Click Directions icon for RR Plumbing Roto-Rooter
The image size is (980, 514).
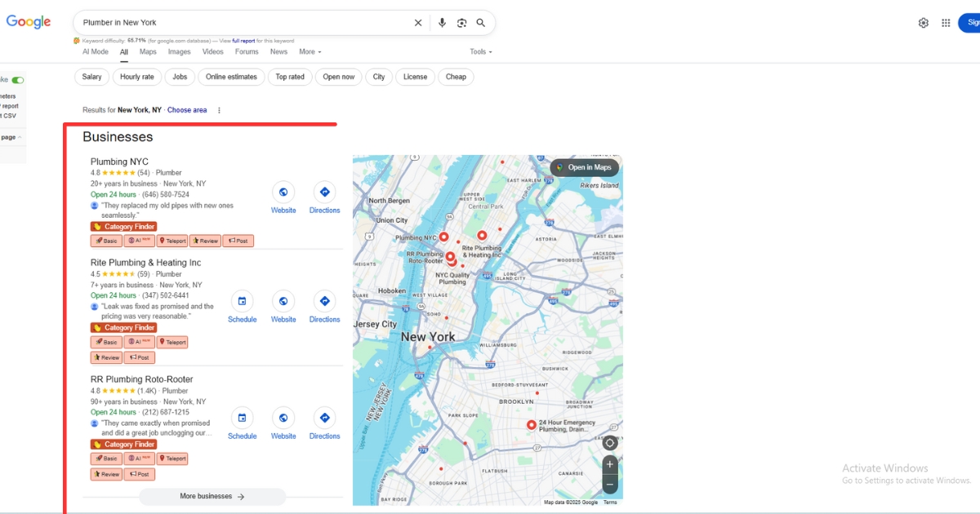[324, 419]
